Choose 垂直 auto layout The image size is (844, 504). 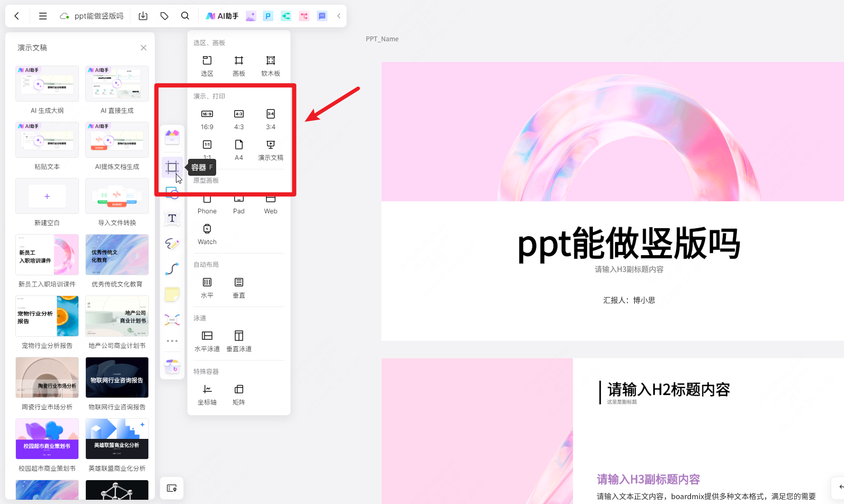[x=239, y=287]
